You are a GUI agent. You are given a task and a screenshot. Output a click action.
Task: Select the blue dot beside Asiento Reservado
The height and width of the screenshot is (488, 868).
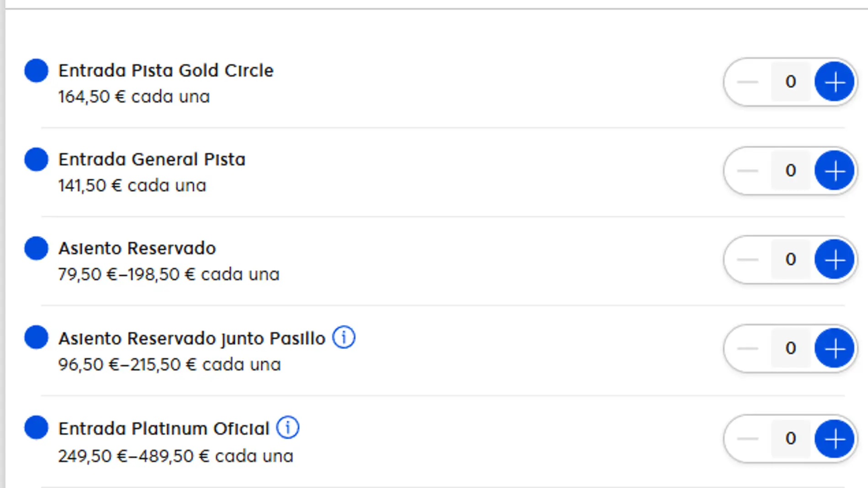[x=36, y=249]
